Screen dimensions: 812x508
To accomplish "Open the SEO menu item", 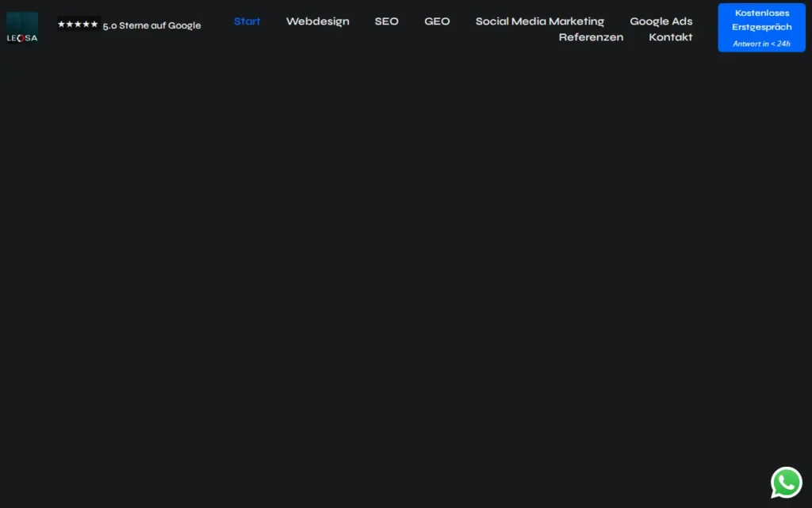I will [386, 21].
